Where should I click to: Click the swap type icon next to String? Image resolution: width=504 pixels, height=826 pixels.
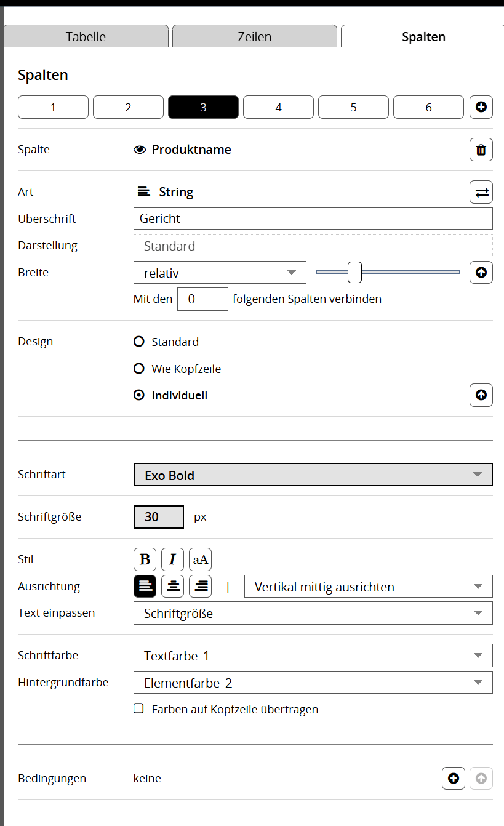481,192
